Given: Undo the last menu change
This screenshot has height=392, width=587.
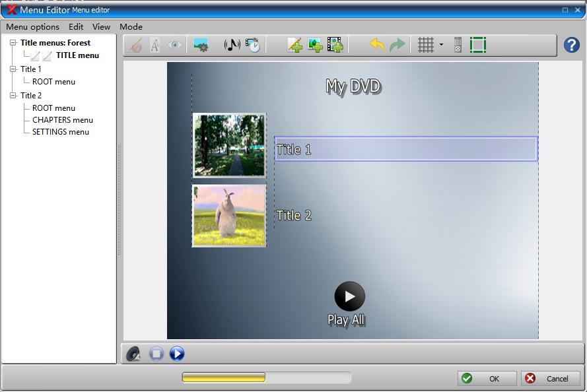Looking at the screenshot, I should click(378, 44).
